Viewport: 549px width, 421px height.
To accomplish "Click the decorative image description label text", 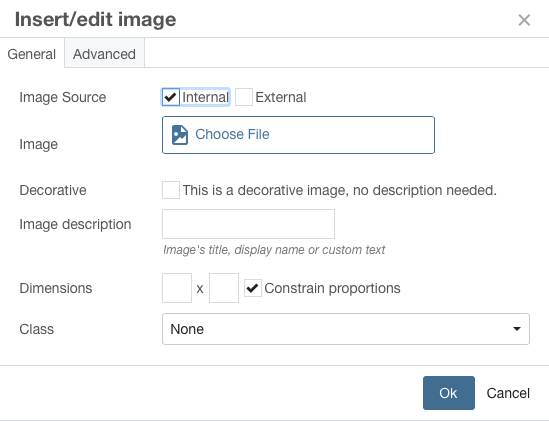I will pos(340,190).
